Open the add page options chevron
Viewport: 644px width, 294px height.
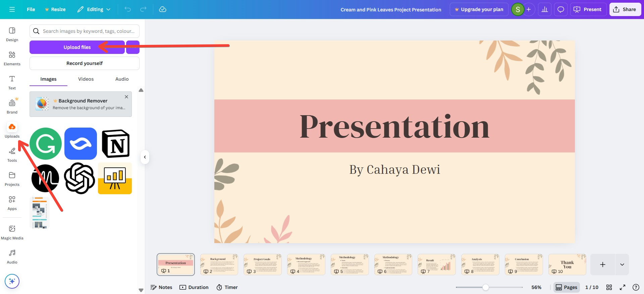click(x=622, y=265)
